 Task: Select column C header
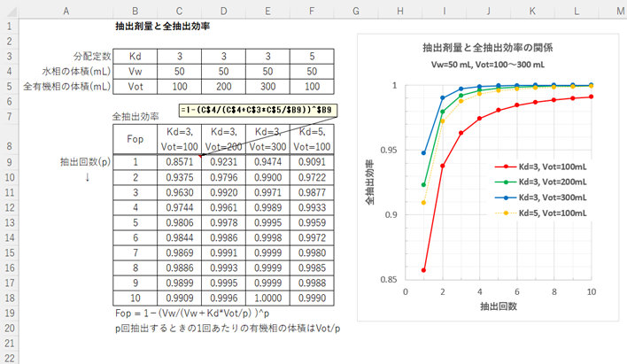tap(179, 12)
